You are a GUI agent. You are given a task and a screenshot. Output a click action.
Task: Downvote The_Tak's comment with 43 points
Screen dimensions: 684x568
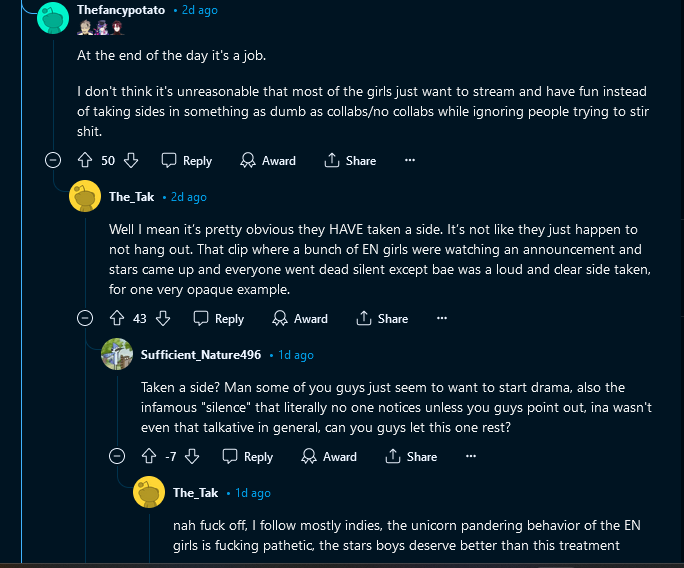163,318
